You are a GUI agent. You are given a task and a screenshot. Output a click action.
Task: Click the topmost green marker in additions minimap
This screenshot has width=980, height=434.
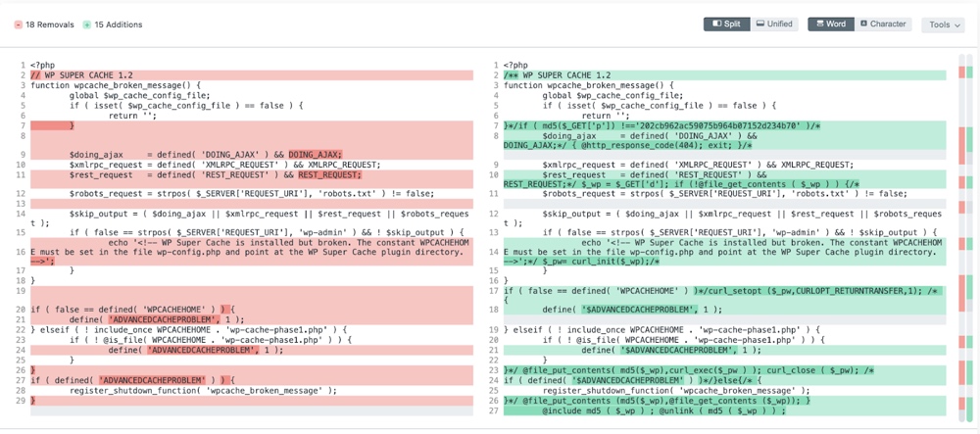click(969, 72)
